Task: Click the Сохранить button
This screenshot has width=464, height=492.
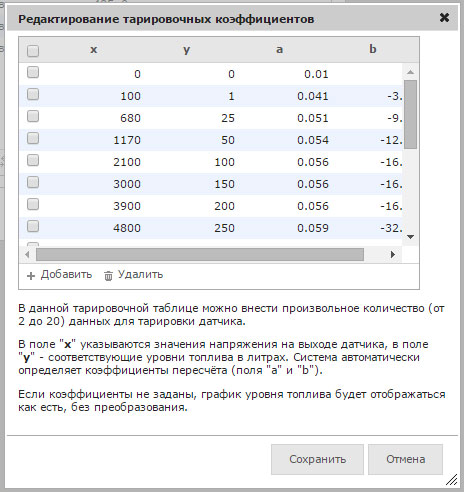Action: [x=317, y=459]
